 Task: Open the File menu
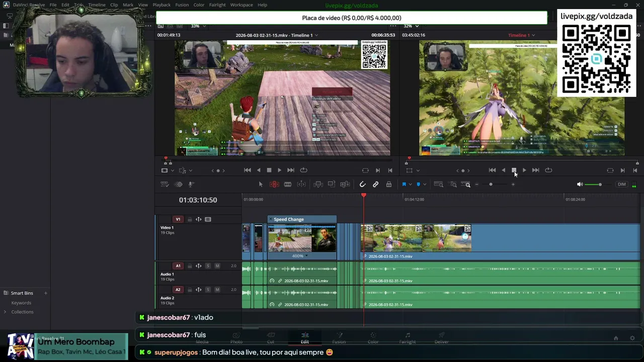coord(53,5)
